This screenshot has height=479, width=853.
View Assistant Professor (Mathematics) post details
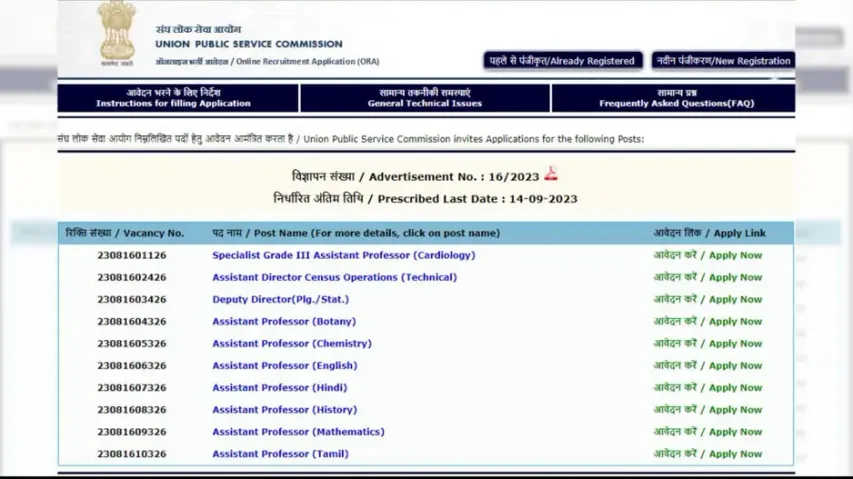(298, 432)
